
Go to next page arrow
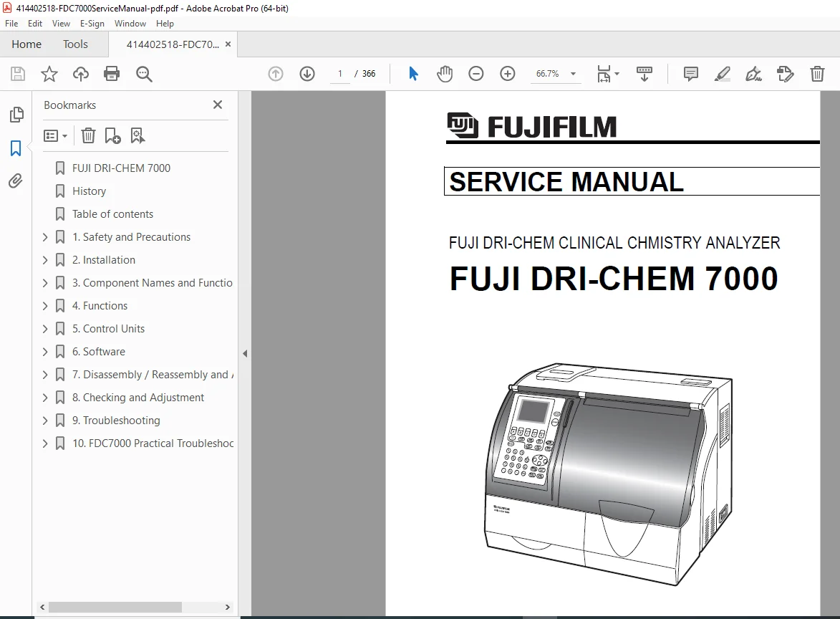click(x=307, y=73)
